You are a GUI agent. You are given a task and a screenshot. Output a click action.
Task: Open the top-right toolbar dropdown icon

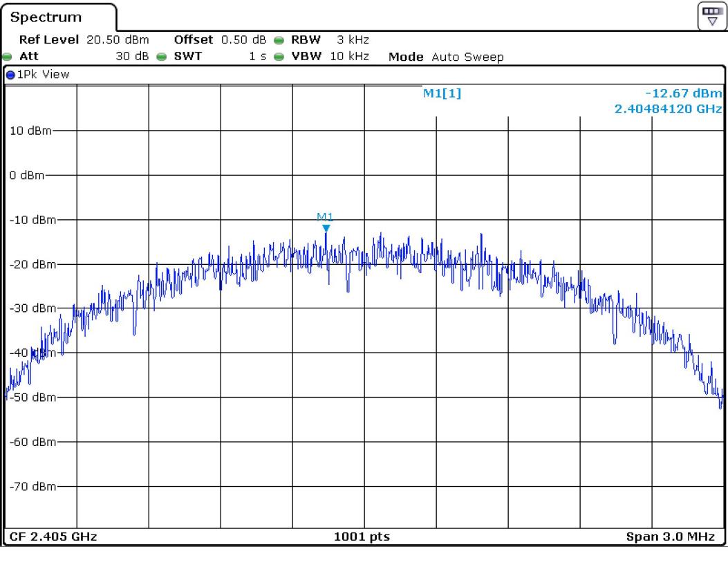click(x=711, y=16)
